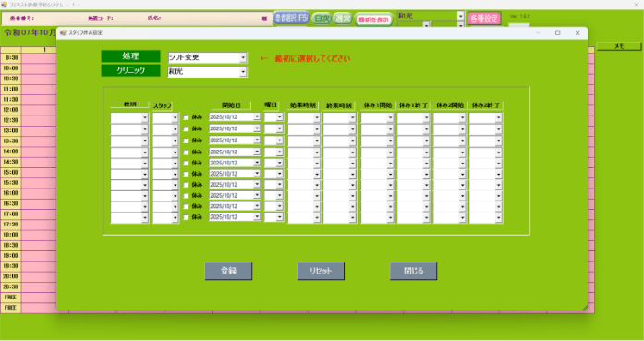Open the first-row 曜日 dropdown
Viewport: 644px width, 341px height.
(280, 117)
